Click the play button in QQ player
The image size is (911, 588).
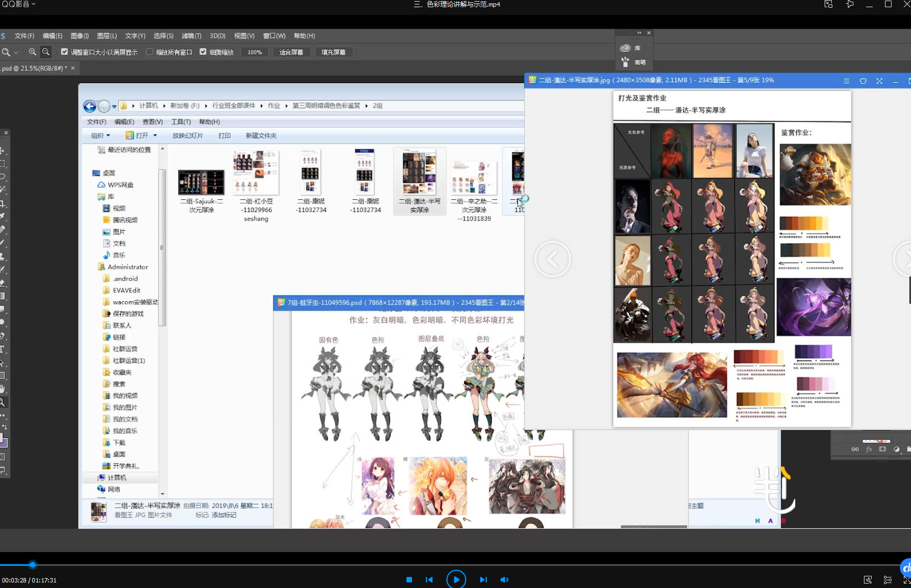456,579
